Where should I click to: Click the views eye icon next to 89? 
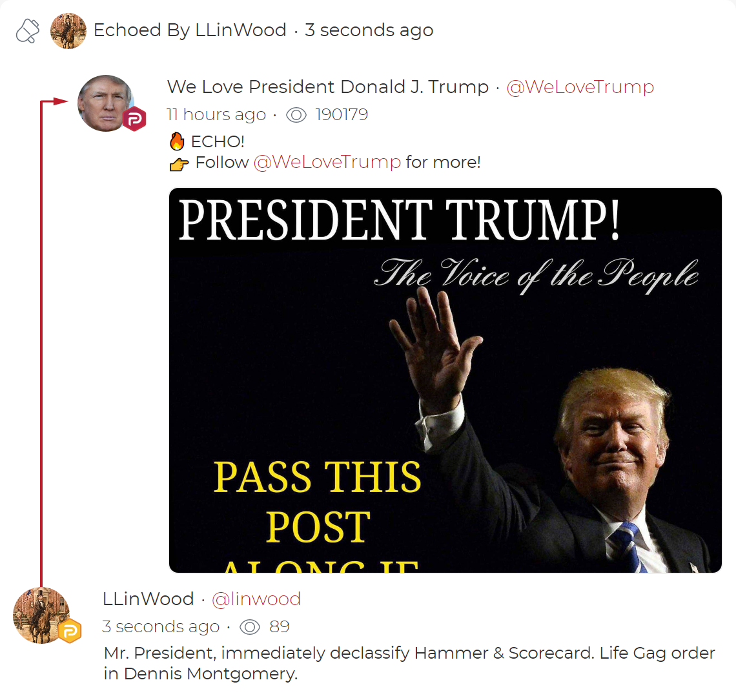[250, 627]
